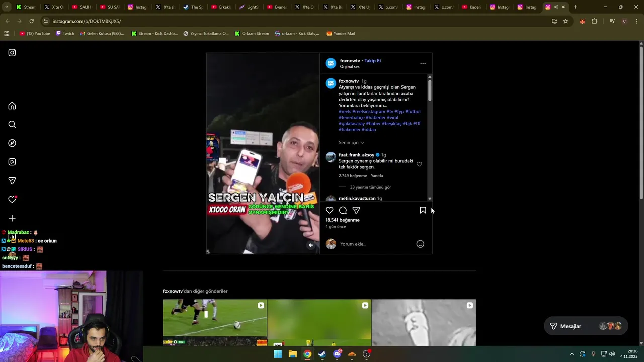Open Chrome three-dot menu
The width and height of the screenshot is (644, 362).
637,21
